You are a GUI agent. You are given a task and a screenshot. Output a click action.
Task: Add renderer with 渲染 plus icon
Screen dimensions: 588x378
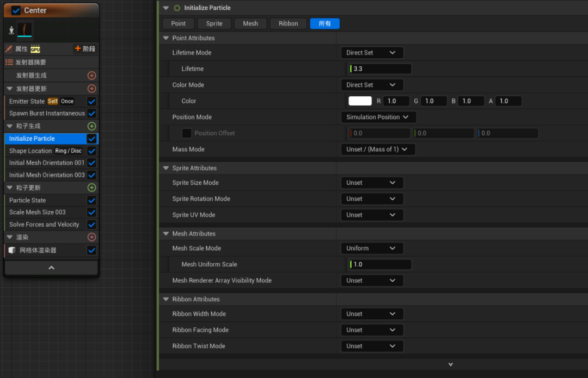pos(91,237)
